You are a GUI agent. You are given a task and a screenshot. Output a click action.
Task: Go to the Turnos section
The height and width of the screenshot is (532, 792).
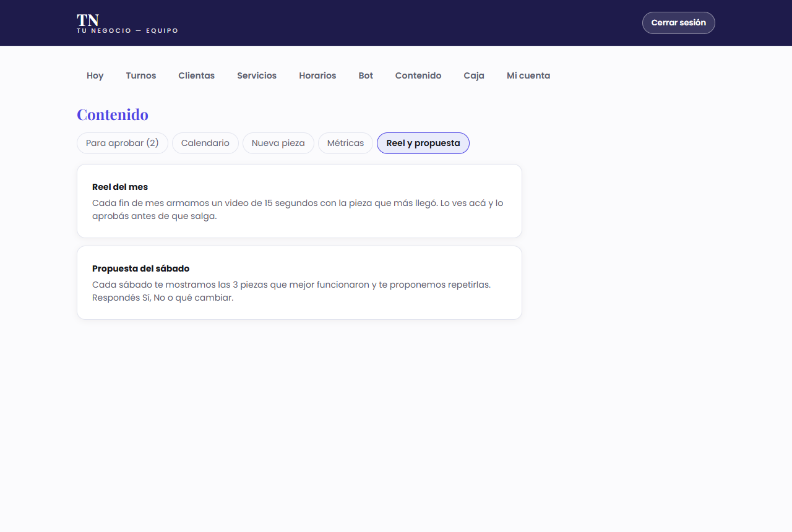[x=141, y=75]
